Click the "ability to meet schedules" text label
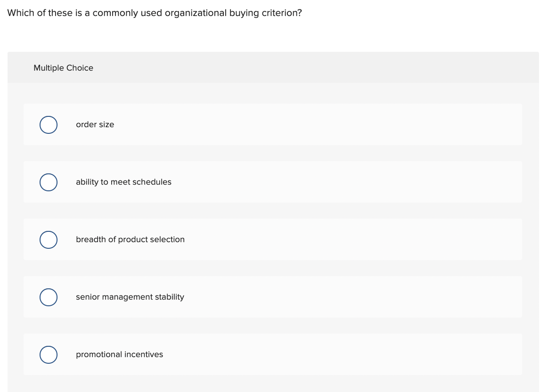The image size is (556, 392). (x=123, y=182)
